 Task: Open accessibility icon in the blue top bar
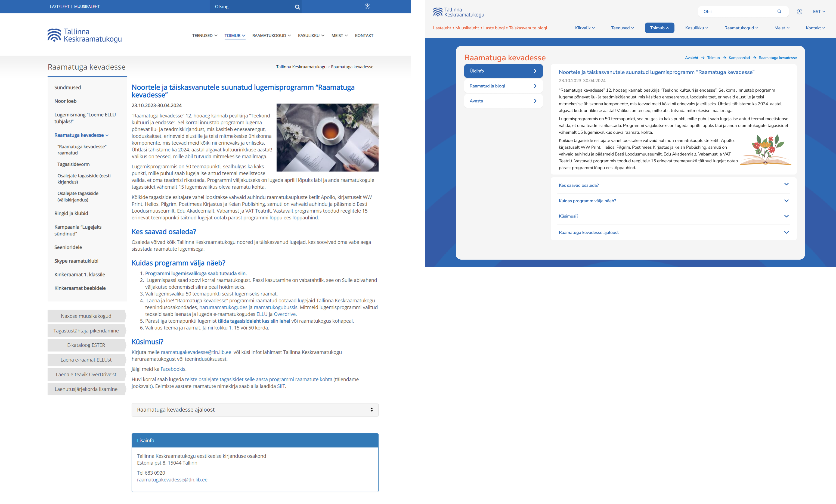coord(367,7)
